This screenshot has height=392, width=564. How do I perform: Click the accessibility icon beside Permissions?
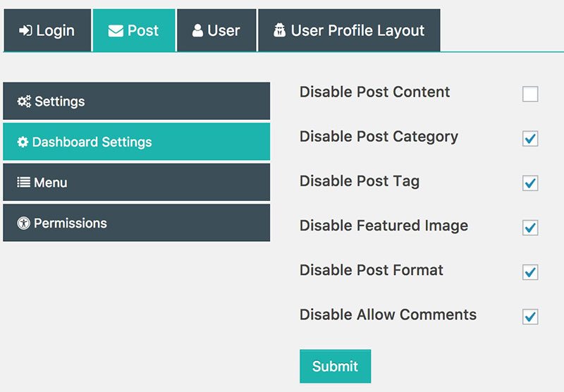pyautogui.click(x=23, y=223)
